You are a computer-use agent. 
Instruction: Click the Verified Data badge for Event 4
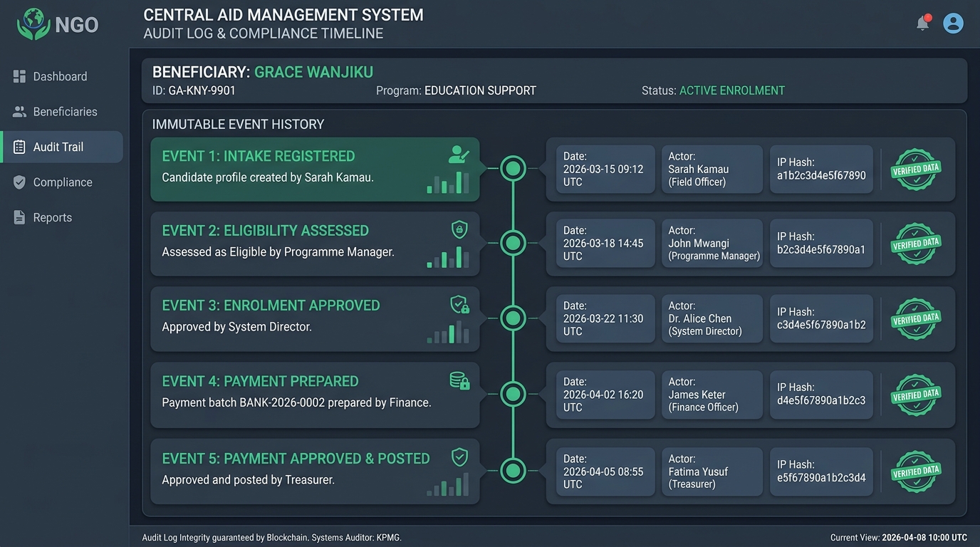click(916, 395)
